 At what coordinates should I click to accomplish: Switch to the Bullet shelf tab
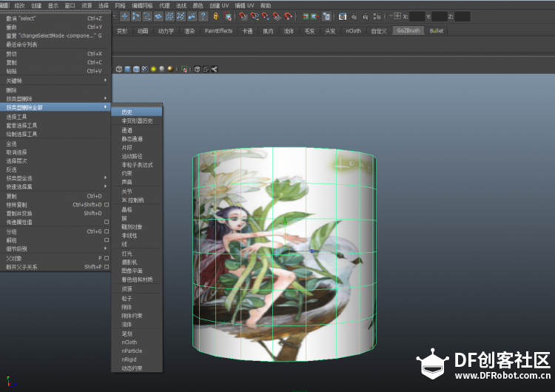[436, 31]
